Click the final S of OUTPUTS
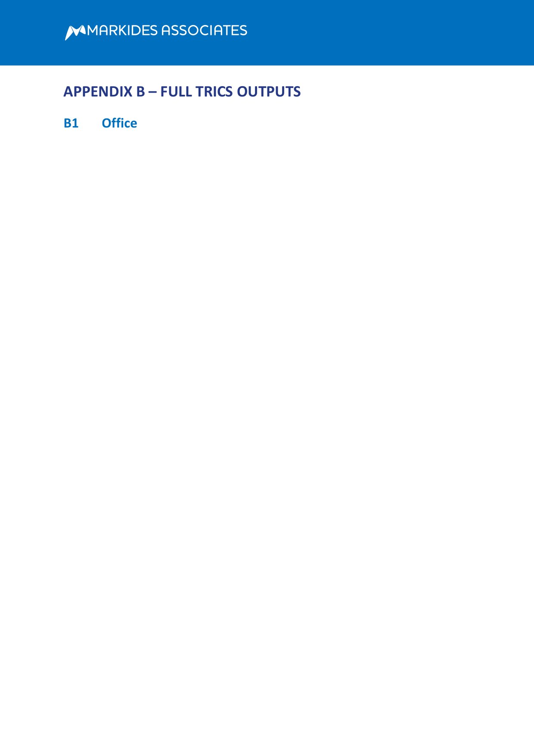This screenshot has width=534, height=756. [297, 92]
